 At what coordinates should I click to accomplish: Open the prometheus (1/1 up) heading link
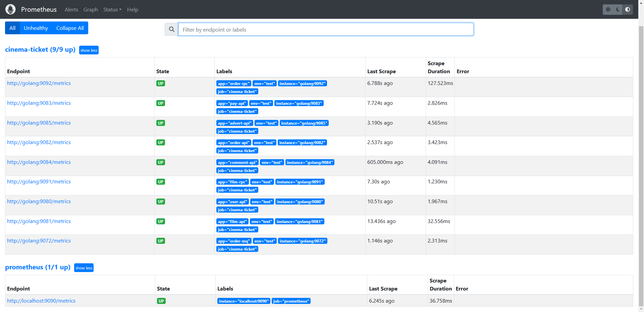coord(38,267)
